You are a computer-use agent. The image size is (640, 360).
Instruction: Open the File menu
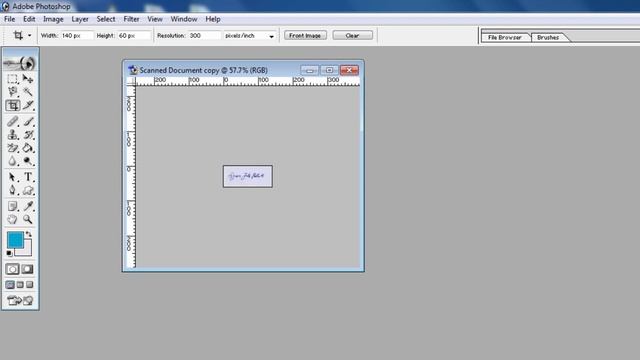[9, 19]
